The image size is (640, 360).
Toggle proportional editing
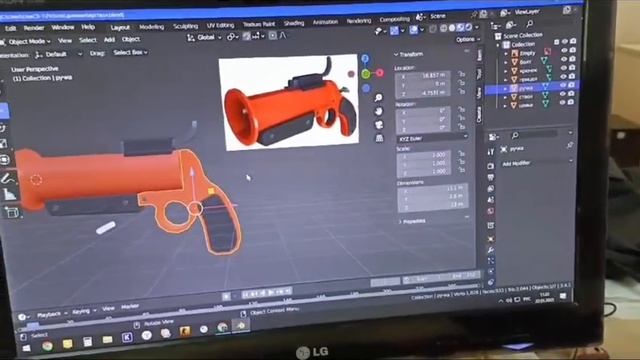[273, 36]
